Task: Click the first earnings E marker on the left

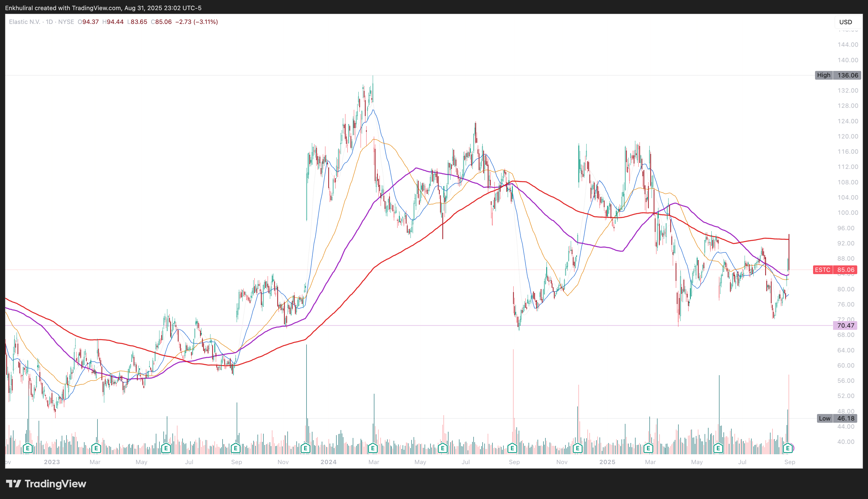Action: click(28, 448)
